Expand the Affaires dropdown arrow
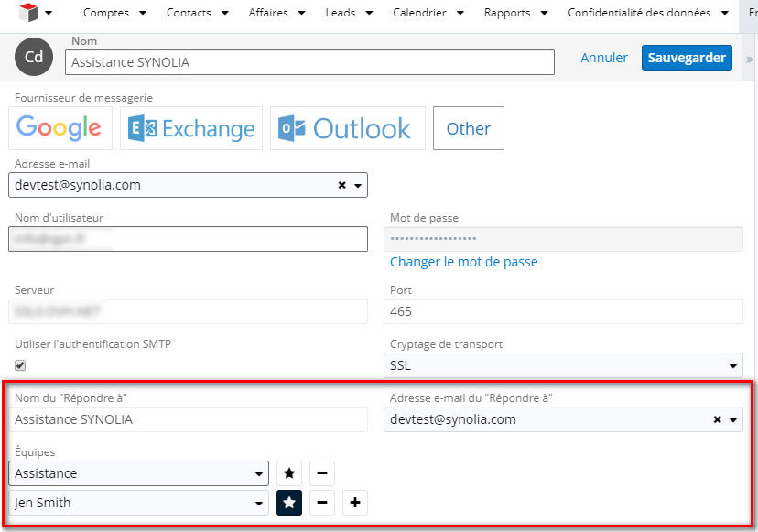The height and width of the screenshot is (532, 758). pos(302,13)
